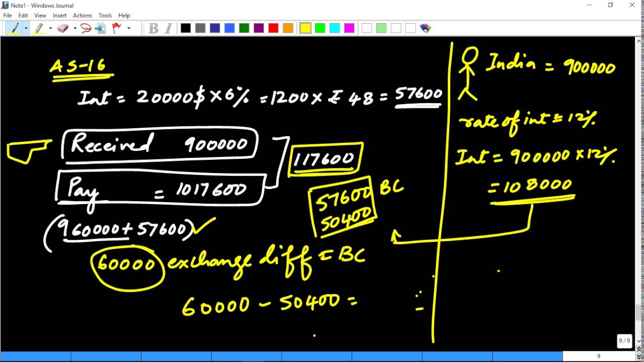Click the 9 / 9 page indicator
644x362 pixels.
pyautogui.click(x=624, y=340)
